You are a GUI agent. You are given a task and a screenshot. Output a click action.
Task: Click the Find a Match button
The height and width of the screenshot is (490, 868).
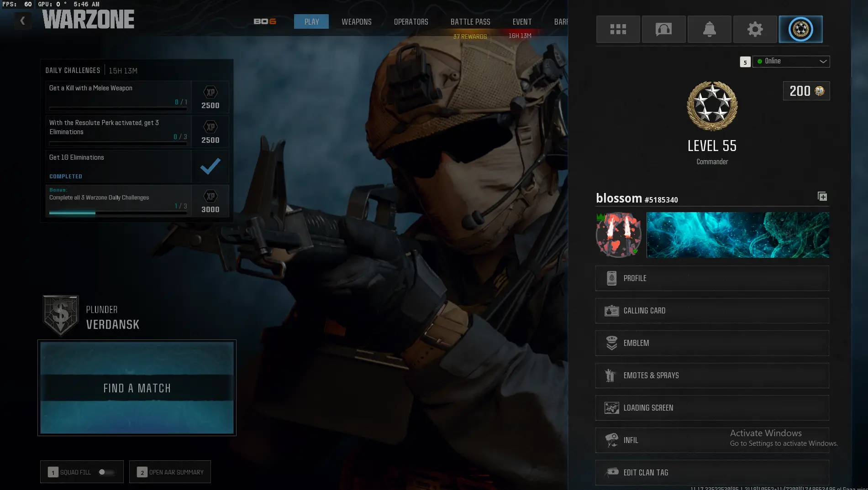click(137, 388)
